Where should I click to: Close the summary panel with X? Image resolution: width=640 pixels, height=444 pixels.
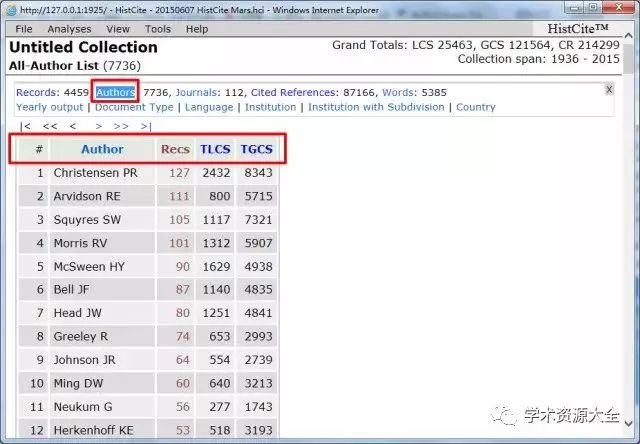(x=609, y=89)
